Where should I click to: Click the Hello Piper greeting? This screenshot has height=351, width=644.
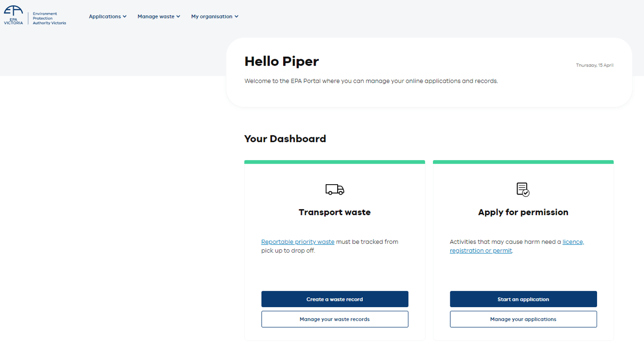pos(281,61)
